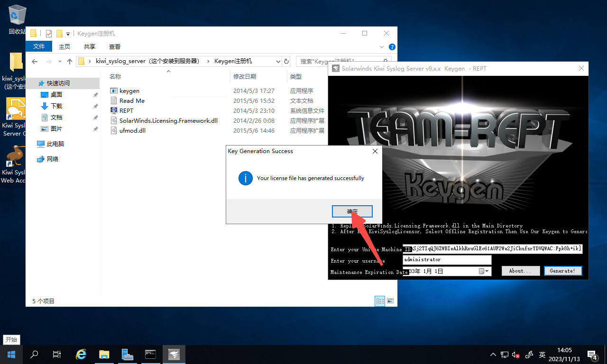Image resolution: width=607 pixels, height=364 pixels.
Task: Expand address bar history dropdown
Action: [x=278, y=61]
